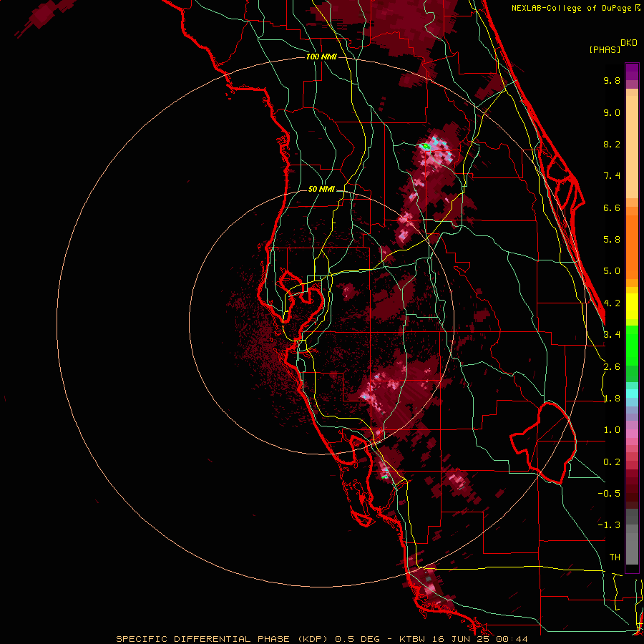Click the 00:44 scan time text

click(511, 639)
